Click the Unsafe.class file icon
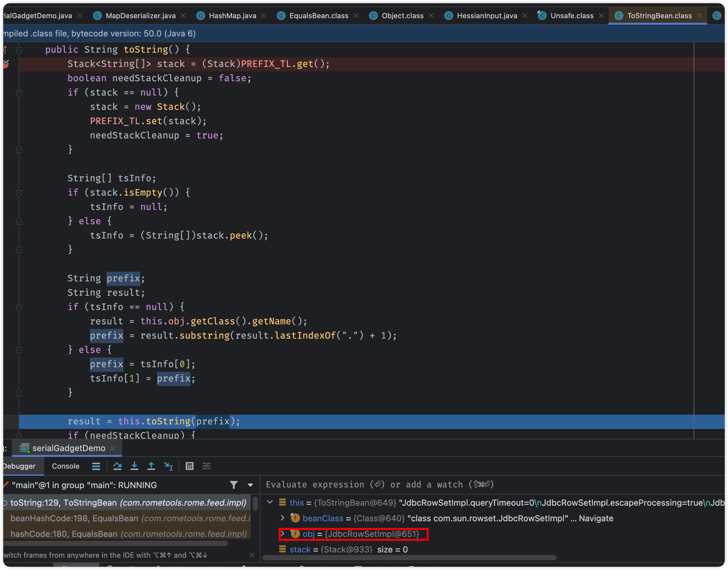728x570 pixels. tap(542, 15)
